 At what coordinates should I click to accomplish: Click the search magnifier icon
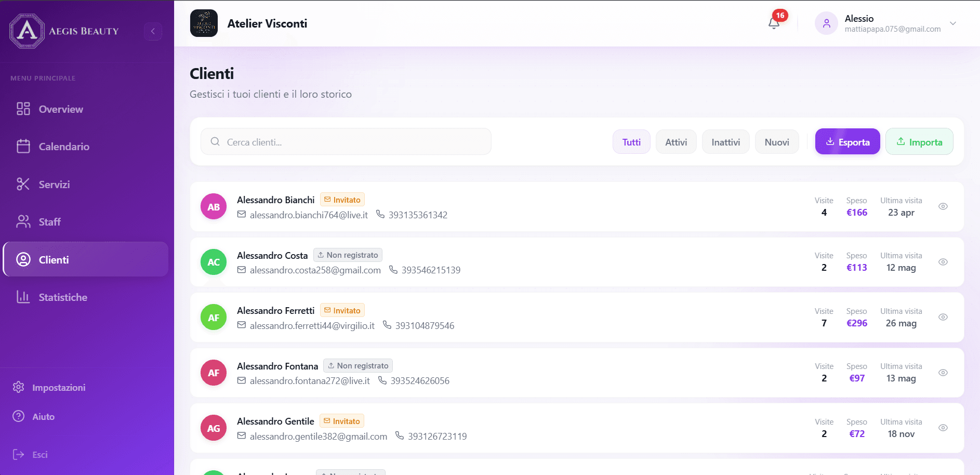(x=215, y=141)
